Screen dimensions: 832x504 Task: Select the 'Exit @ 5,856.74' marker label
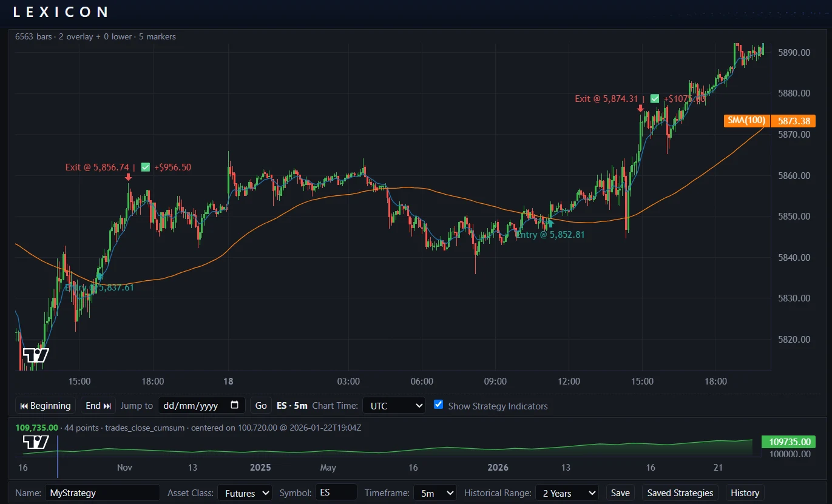[98, 167]
